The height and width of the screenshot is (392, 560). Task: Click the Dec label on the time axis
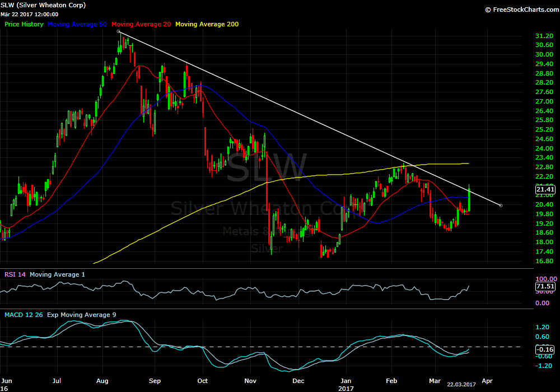tap(298, 381)
